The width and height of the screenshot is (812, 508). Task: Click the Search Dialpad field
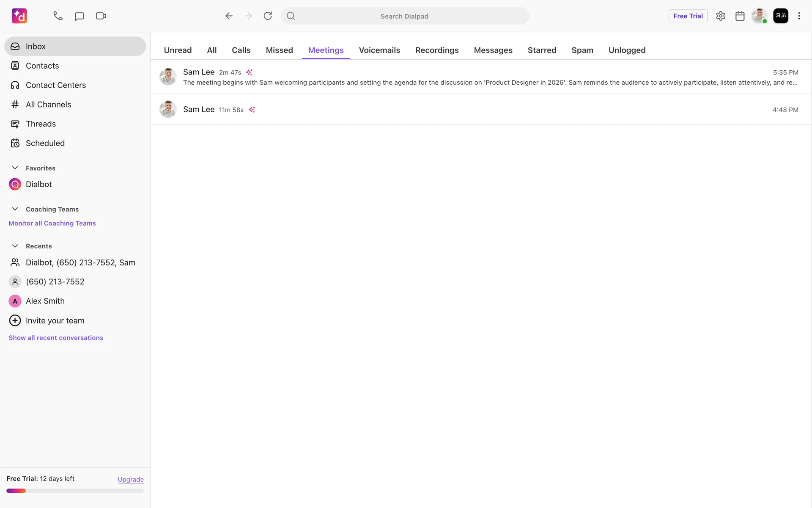click(x=404, y=16)
